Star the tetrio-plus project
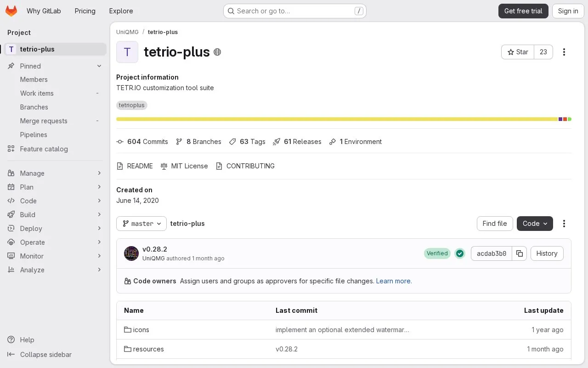This screenshot has height=368, width=588. point(518,52)
